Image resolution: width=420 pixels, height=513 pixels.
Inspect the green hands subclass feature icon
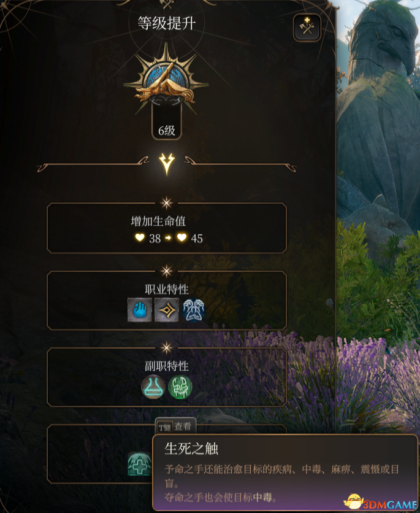[180, 387]
